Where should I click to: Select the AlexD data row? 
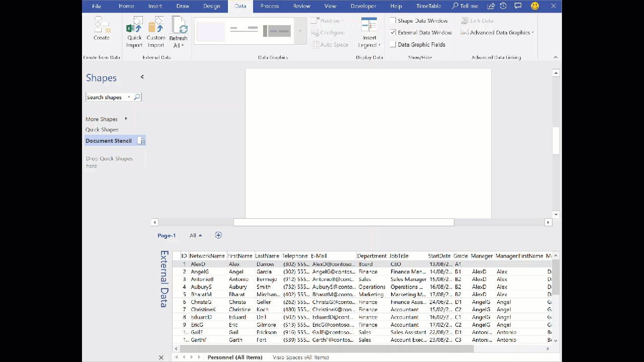362,264
